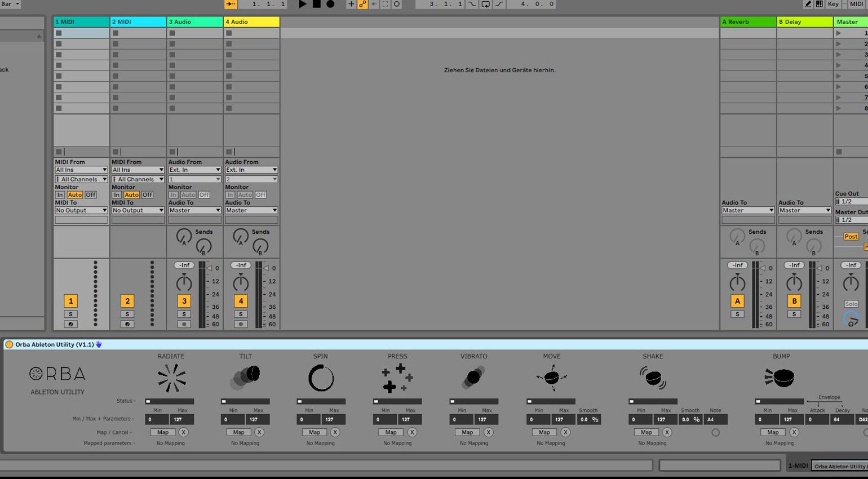Click the VIBRATO gesture icon
Image resolution: width=868 pixels, height=479 pixels.
pos(473,378)
